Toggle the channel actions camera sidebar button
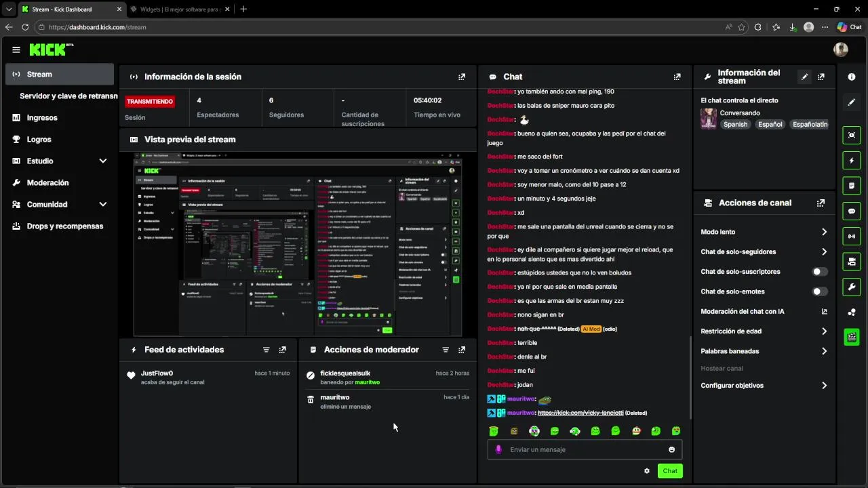The image size is (868, 488). point(852,262)
